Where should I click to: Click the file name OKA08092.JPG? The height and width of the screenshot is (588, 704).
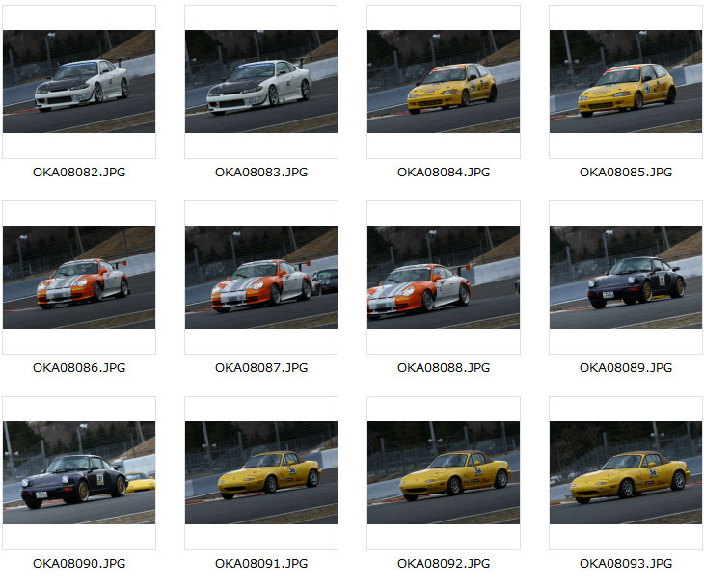(x=444, y=564)
